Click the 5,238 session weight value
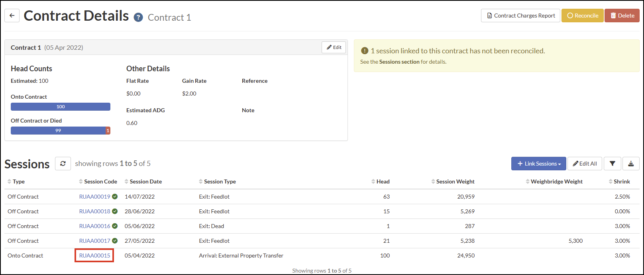The image size is (644, 275). (x=467, y=241)
